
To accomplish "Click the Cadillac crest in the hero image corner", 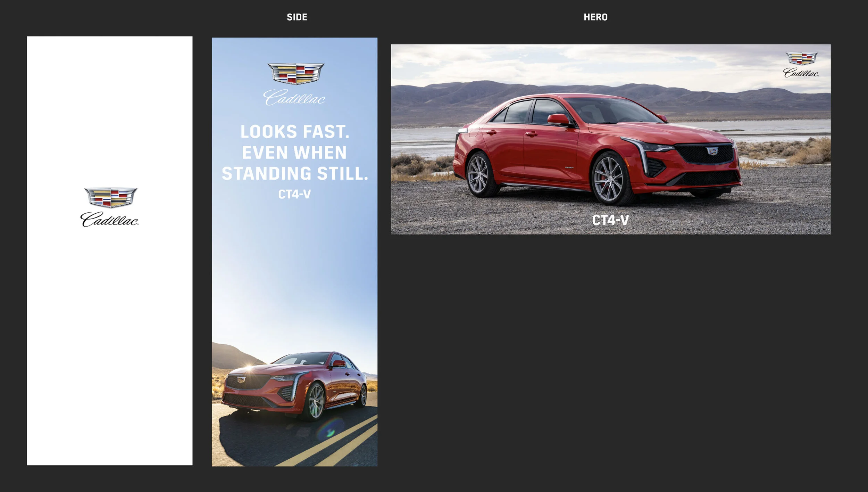I will click(802, 58).
